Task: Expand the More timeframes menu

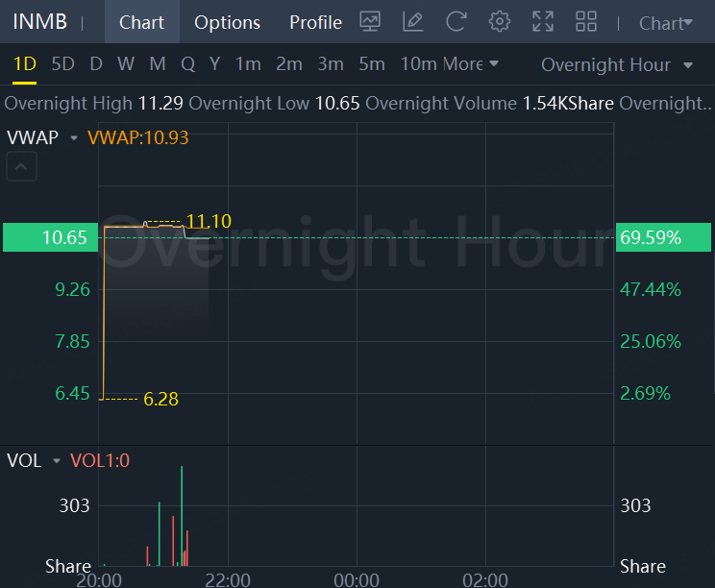Action: [x=471, y=64]
